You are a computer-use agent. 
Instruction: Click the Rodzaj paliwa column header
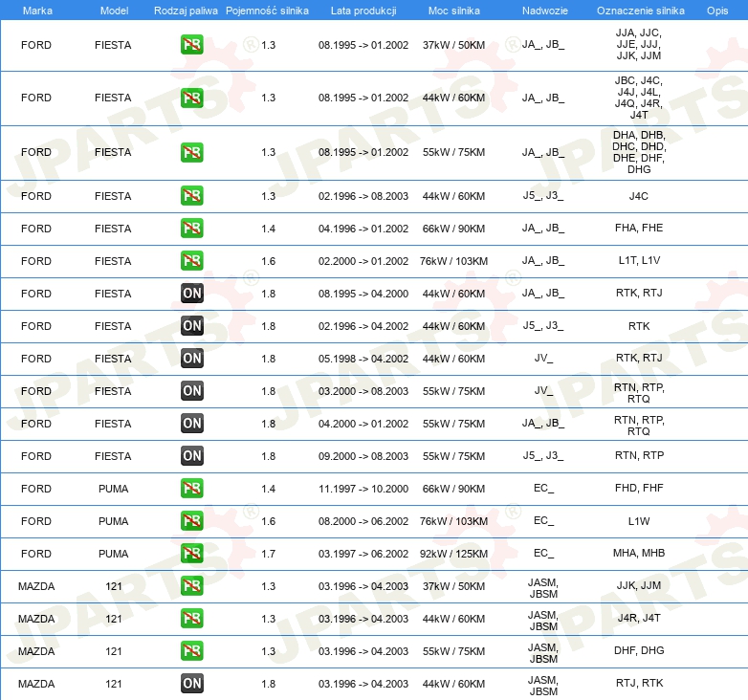coord(186,11)
